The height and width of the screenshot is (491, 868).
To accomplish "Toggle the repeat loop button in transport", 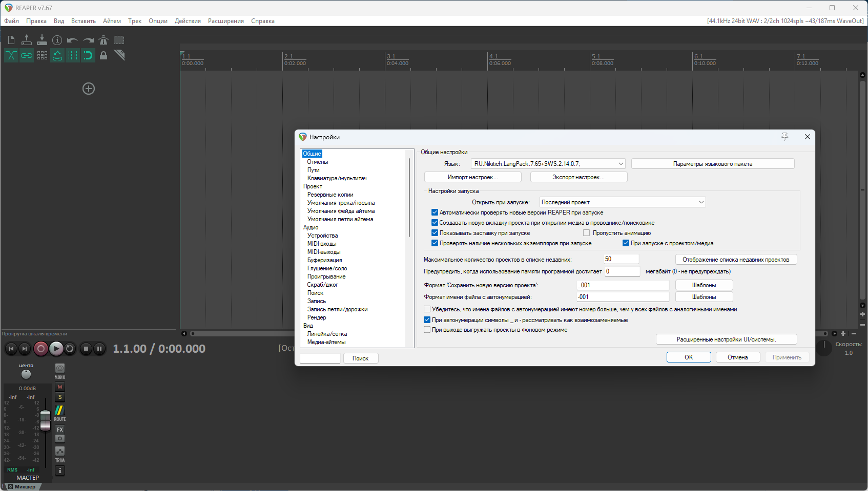I will 70,349.
